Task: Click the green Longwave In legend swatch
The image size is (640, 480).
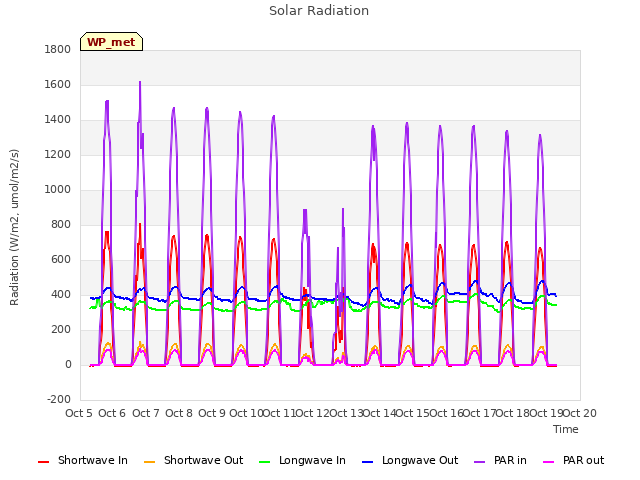Action: [x=264, y=462]
